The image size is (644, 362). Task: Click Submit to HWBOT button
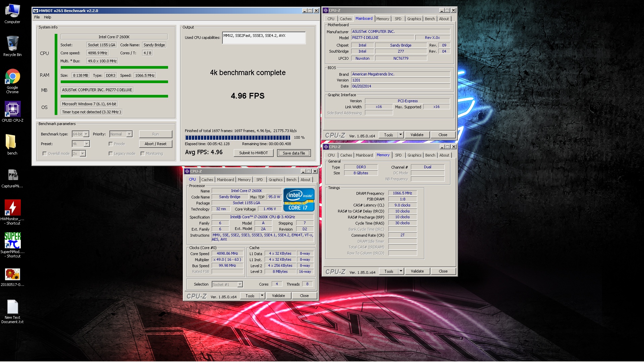(254, 153)
